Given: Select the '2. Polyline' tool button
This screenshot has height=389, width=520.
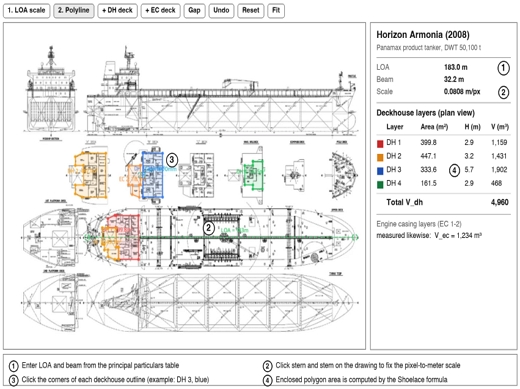Looking at the screenshot, I should click(x=74, y=11).
